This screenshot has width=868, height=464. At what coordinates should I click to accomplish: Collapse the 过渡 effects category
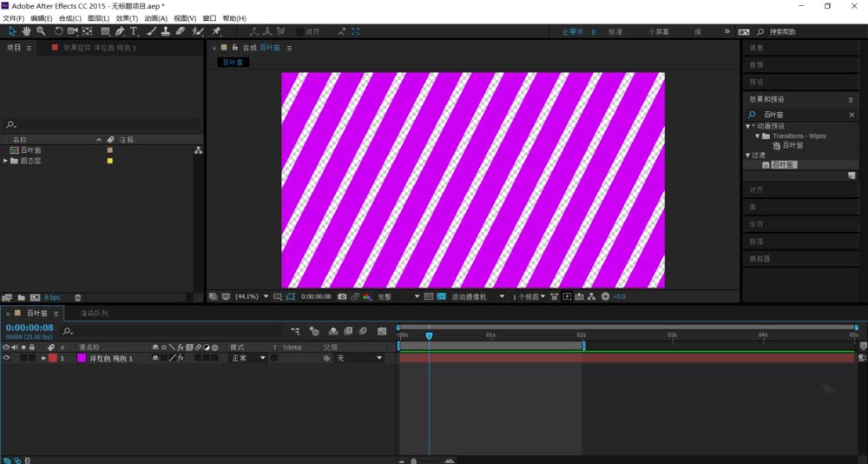(x=747, y=156)
